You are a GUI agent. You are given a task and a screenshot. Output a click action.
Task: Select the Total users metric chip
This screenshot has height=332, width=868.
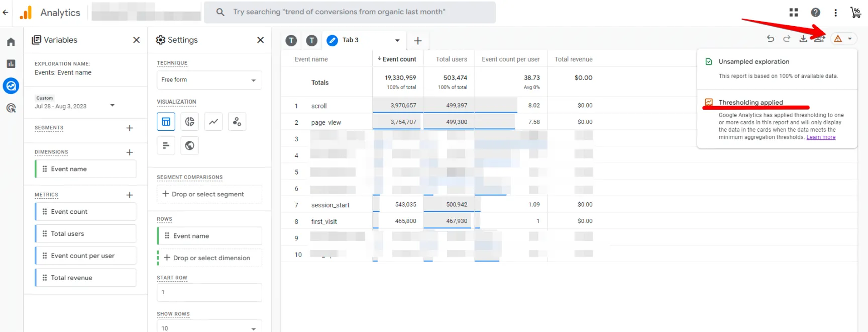point(85,234)
